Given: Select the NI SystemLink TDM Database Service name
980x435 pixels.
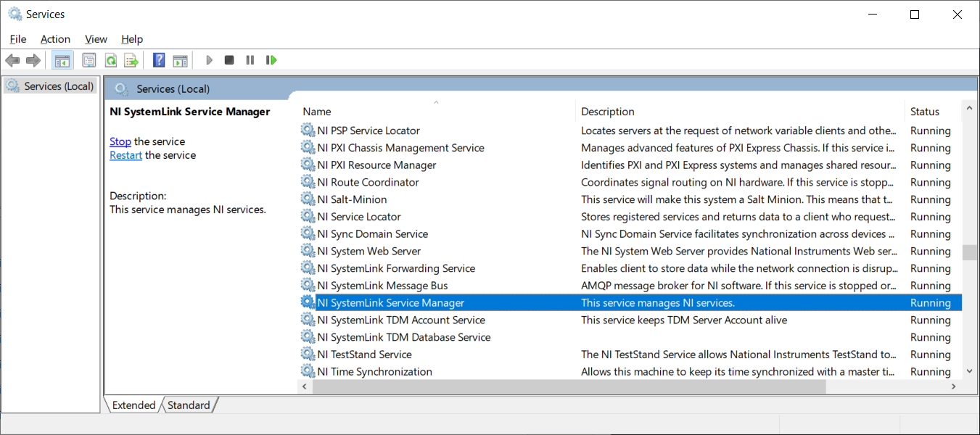Looking at the screenshot, I should pos(404,337).
